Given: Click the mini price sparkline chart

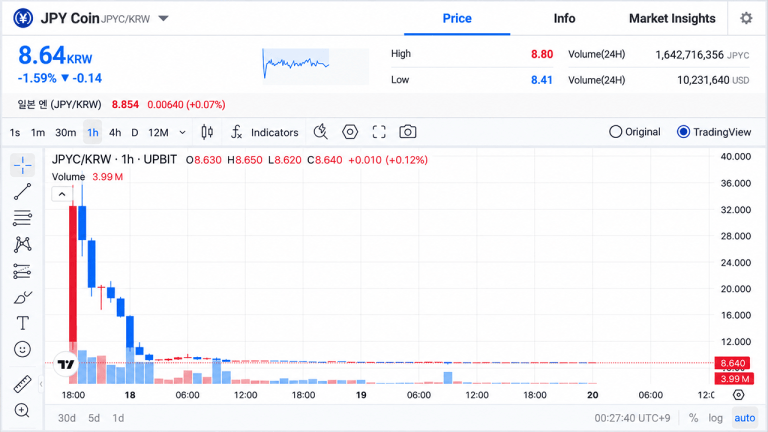Looking at the screenshot, I should click(315, 66).
